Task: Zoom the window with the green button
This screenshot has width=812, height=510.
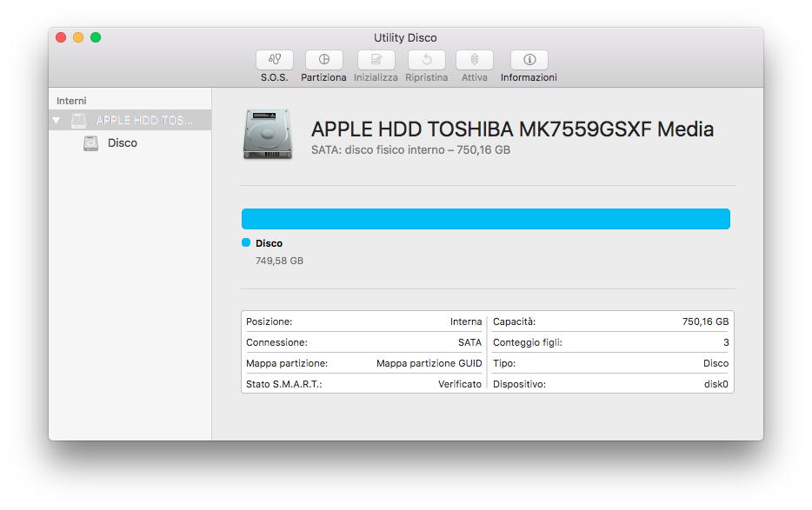Action: 96,37
